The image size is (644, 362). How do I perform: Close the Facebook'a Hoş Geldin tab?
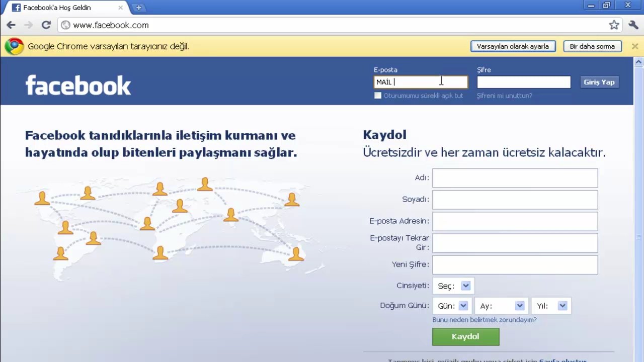[121, 8]
